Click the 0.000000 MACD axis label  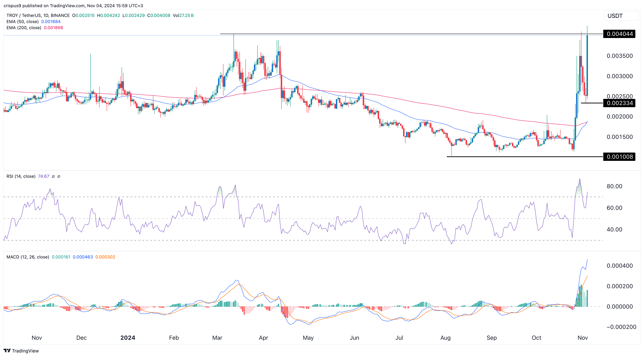coord(620,307)
